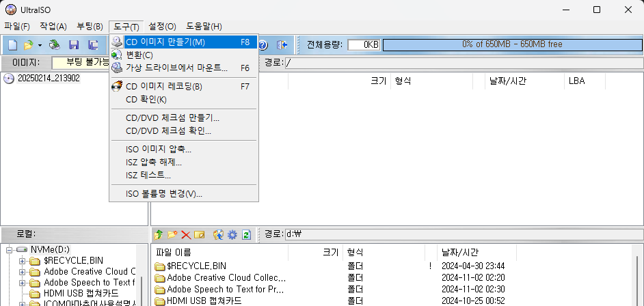Open the 부팅(B) menu
The width and height of the screenshot is (644, 306).
[x=90, y=27]
